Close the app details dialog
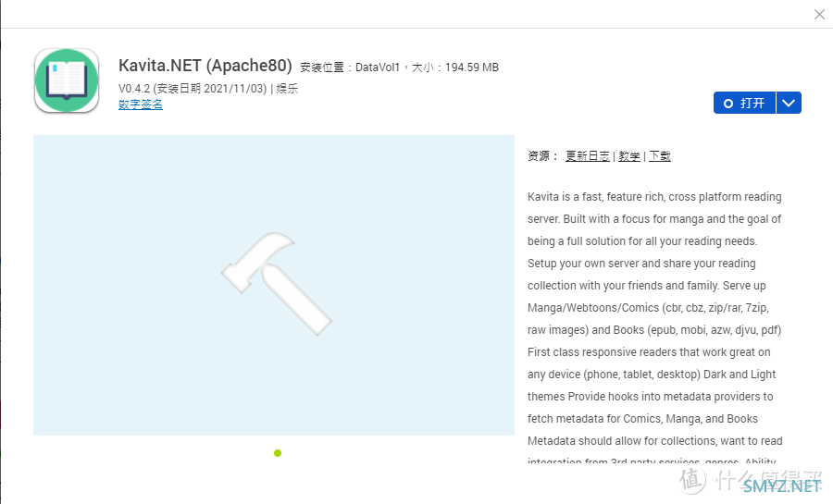Viewport: 833px width, 504px height. click(x=819, y=14)
